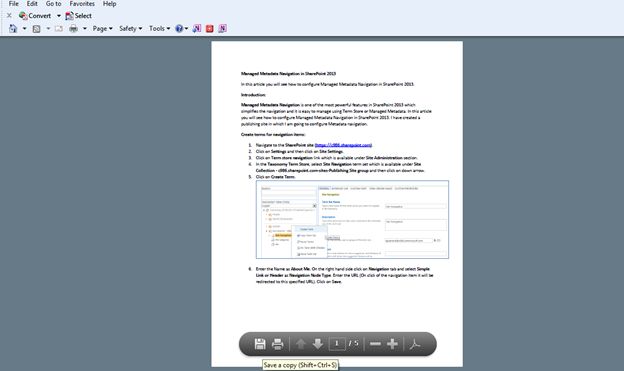The image size is (624, 371).
Task: Click the 'Introduction:' heading
Action: 254,95
